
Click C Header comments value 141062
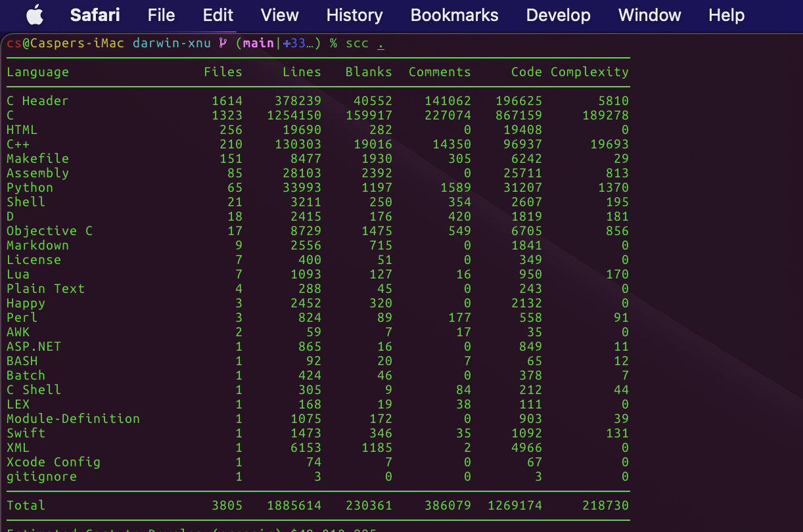tap(447, 101)
